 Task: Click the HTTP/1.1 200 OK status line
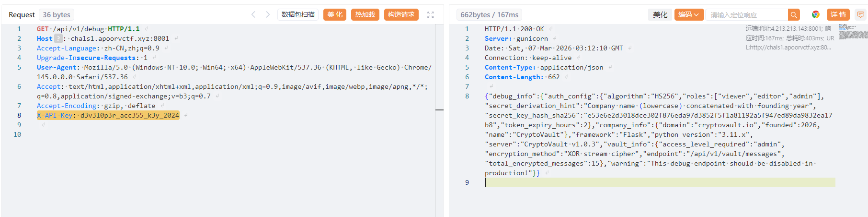[514, 29]
